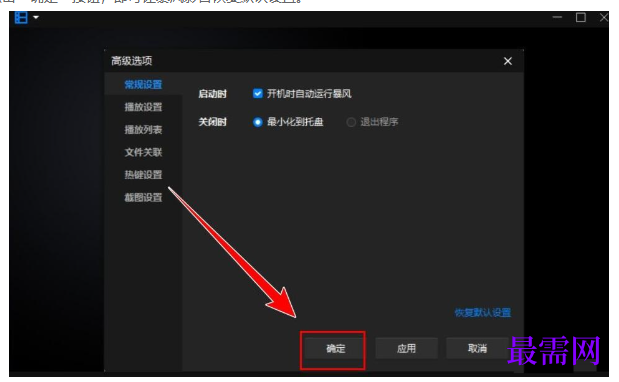Click the 启动时 label
Screen dimensions: 619x382
click(212, 94)
